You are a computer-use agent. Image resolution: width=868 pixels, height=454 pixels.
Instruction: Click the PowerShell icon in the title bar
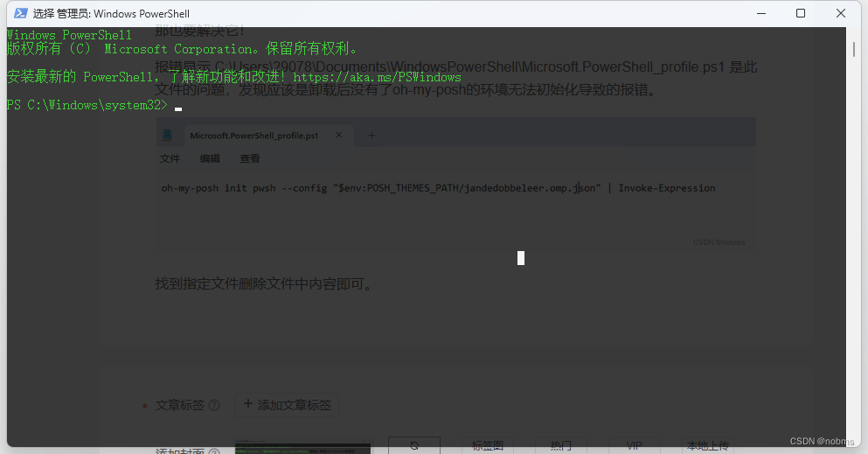[x=20, y=13]
